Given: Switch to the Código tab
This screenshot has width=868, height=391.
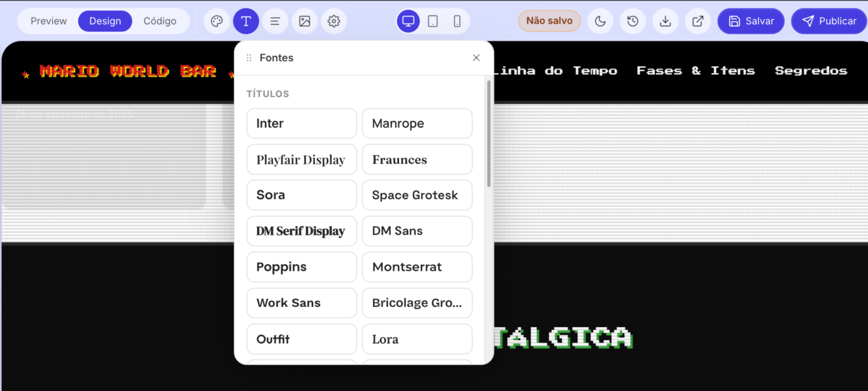Looking at the screenshot, I should [x=160, y=21].
